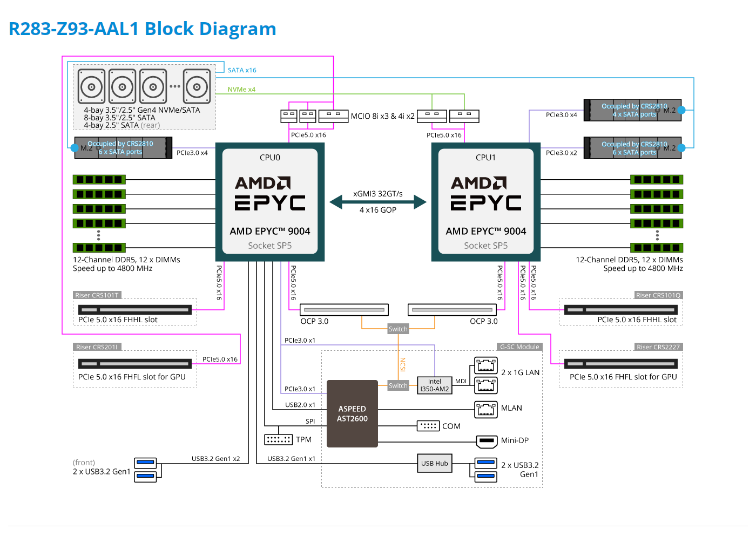This screenshot has width=756, height=543.
Task: Click the xGMI3 double-headed arrow
Action: pyautogui.click(x=378, y=202)
